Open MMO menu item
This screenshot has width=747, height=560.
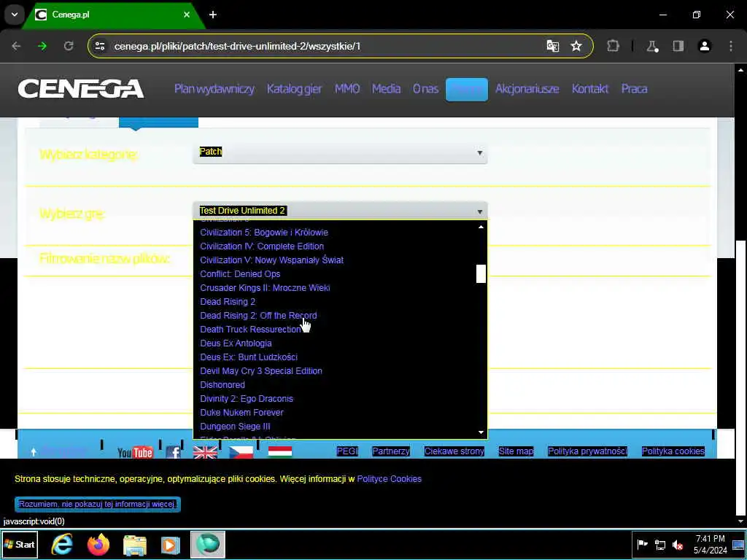347,89
